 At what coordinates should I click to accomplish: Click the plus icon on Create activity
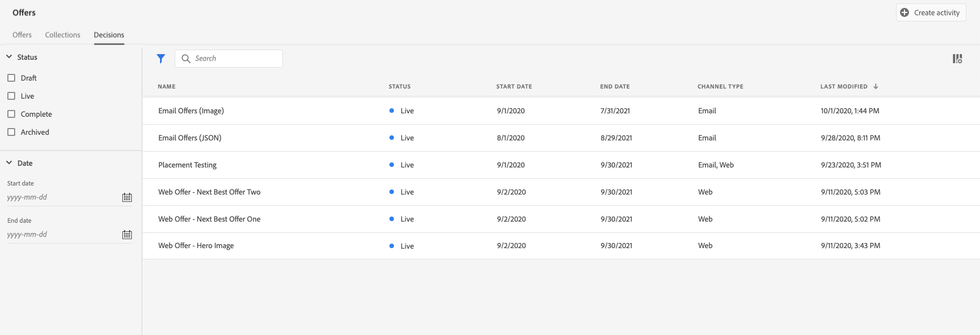click(x=904, y=12)
